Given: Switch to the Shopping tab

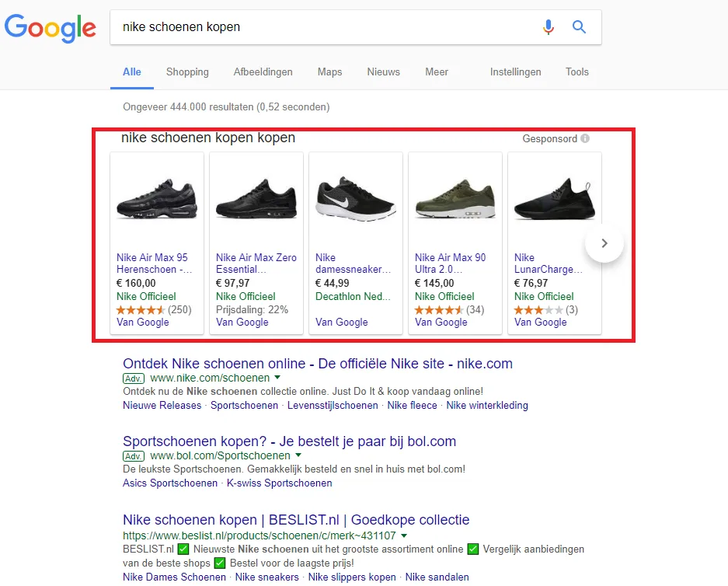Looking at the screenshot, I should 187,72.
